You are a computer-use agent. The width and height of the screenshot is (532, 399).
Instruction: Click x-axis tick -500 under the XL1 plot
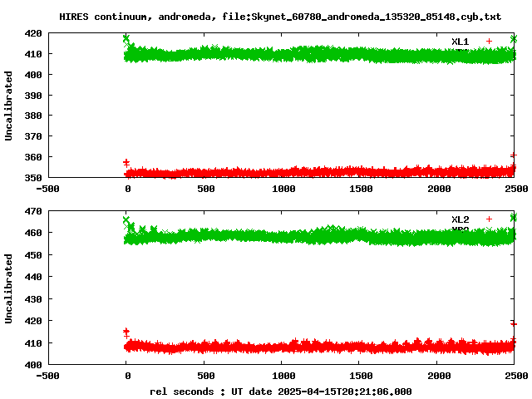click(48, 189)
